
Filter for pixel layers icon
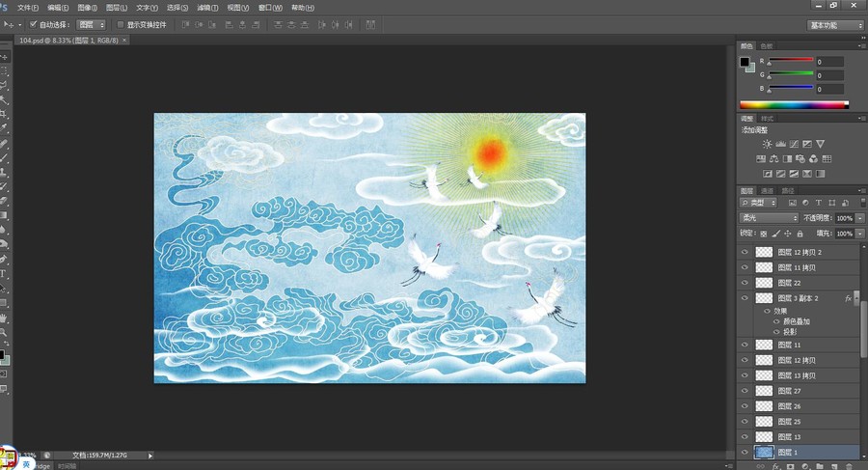click(x=792, y=203)
